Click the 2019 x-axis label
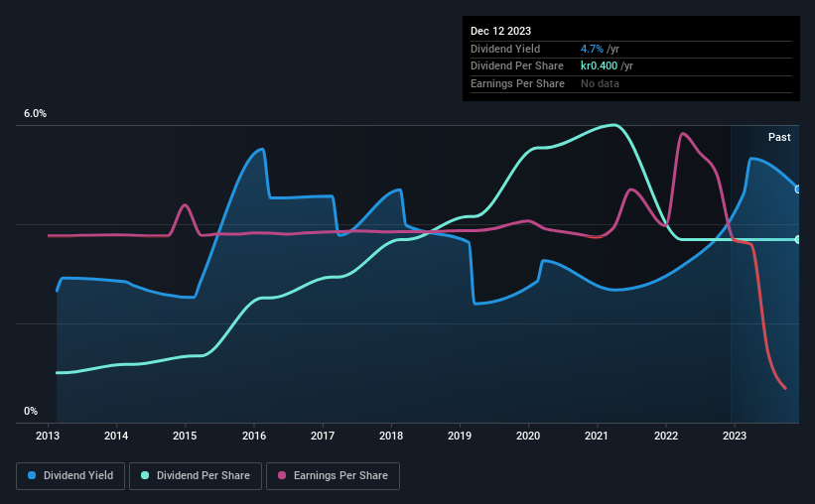 (x=460, y=436)
